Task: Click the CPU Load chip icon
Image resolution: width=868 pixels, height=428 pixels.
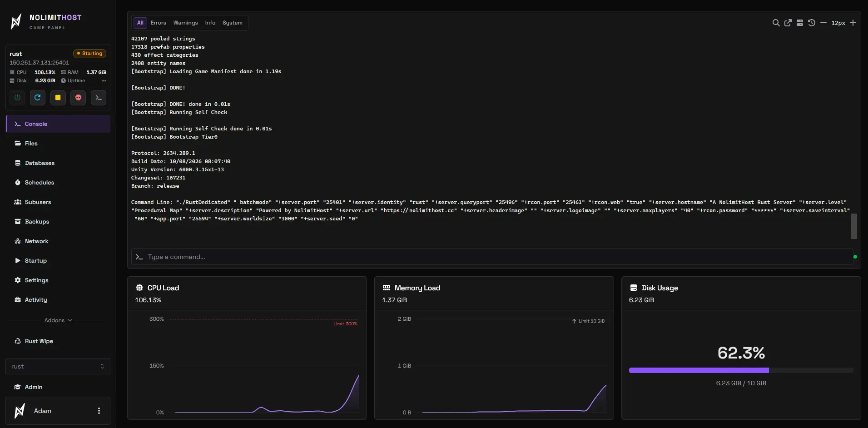Action: point(139,288)
